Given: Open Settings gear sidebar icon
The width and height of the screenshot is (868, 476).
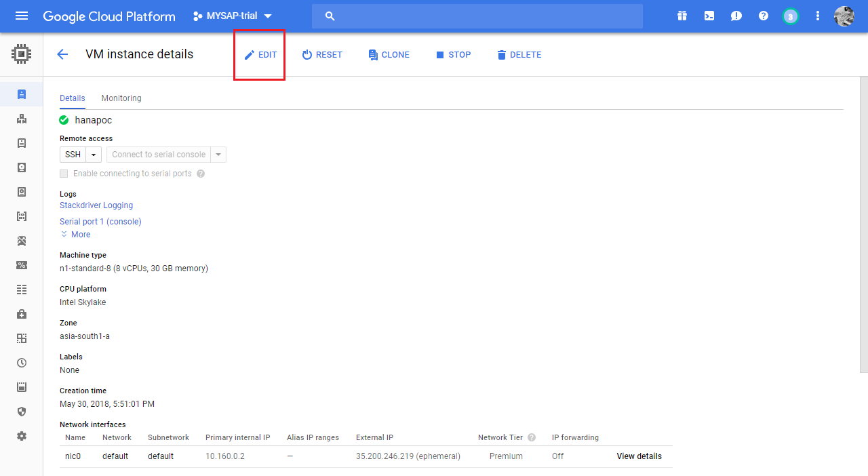Looking at the screenshot, I should pyautogui.click(x=22, y=436).
